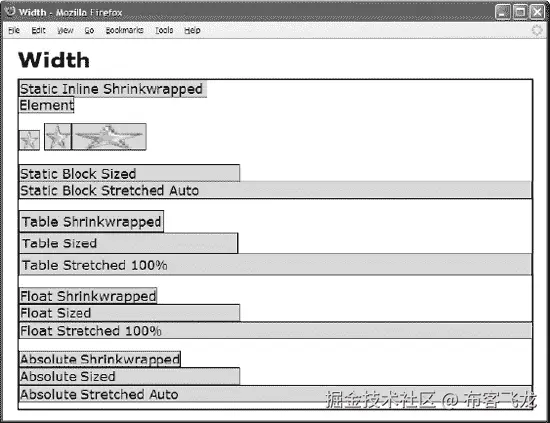Click 'Static Inline Shrinkwrapped' text

(113, 89)
